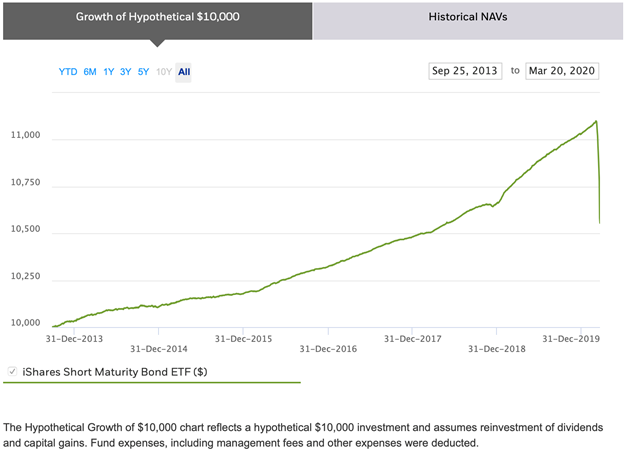The width and height of the screenshot is (624, 455).
Task: Open the end date field Mar 20, 2020
Action: point(562,71)
